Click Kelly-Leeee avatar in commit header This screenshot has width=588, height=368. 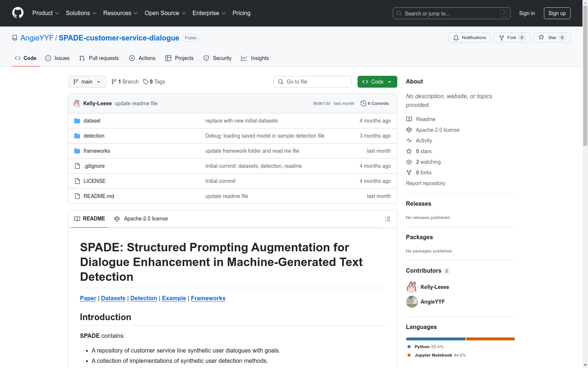77,103
